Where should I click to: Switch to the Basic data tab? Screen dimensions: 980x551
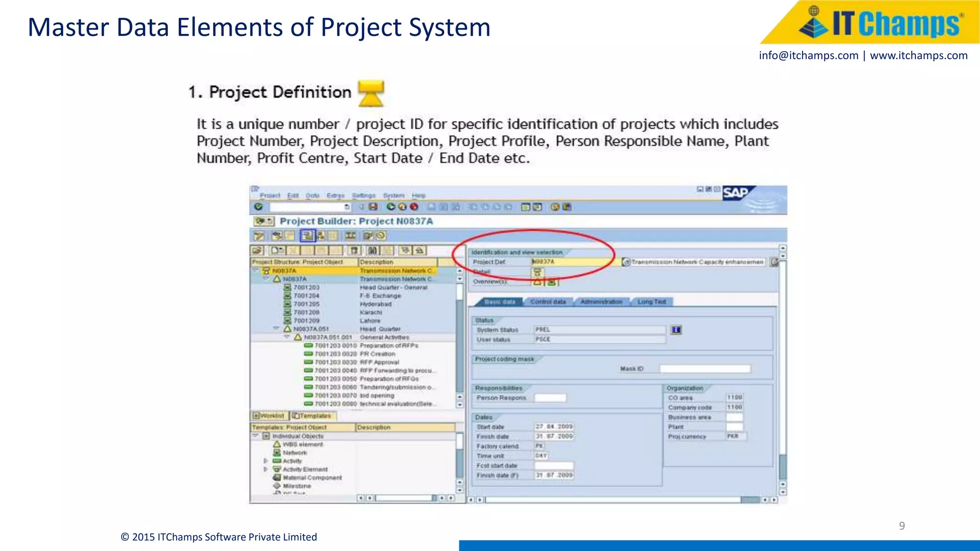(x=499, y=302)
